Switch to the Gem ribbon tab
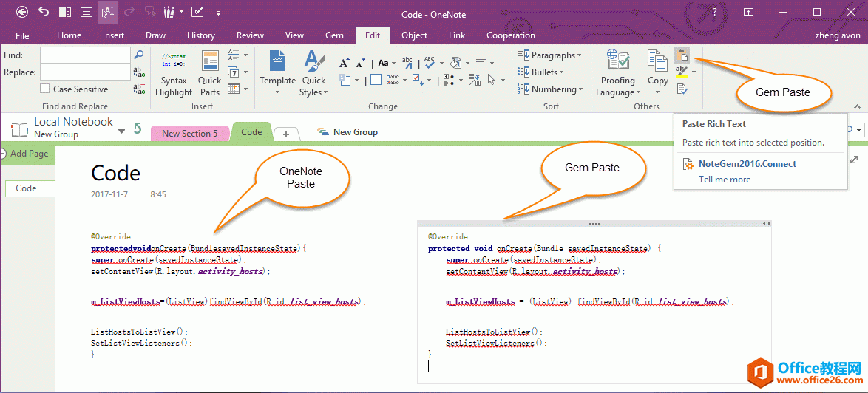This screenshot has width=868, height=393. coord(334,35)
